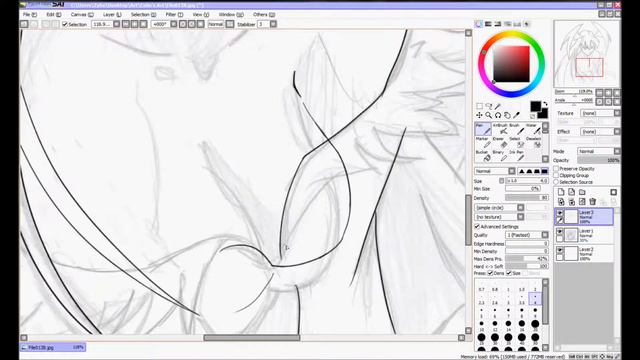Select the Eraser tool
The image size is (640, 360).
(x=500, y=142)
